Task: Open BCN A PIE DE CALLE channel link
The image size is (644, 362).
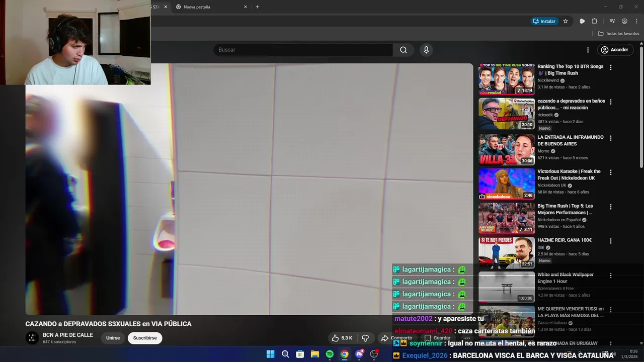Action: [68, 335]
